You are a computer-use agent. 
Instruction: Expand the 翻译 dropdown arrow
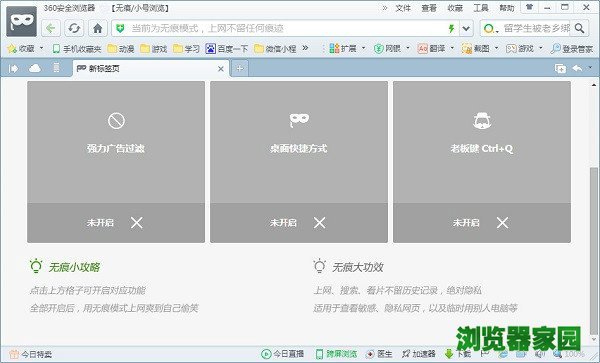tap(452, 49)
